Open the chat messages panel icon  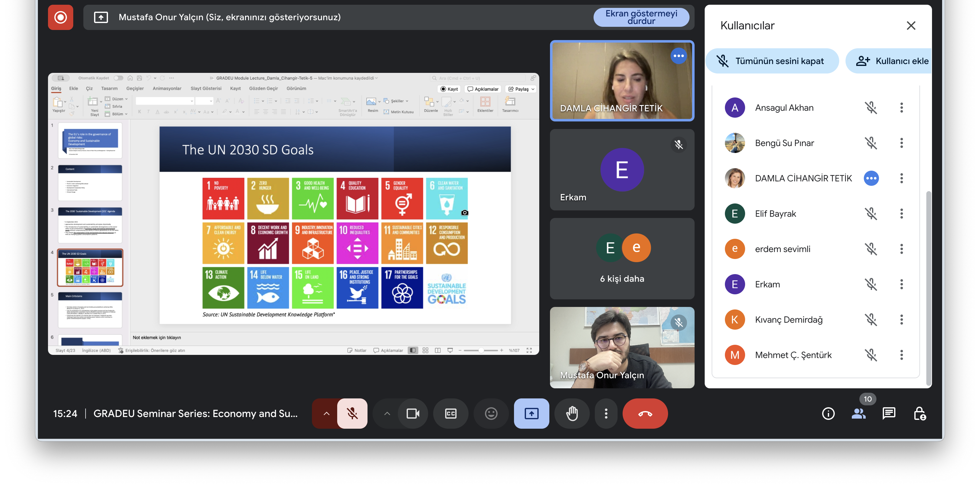[x=889, y=413]
